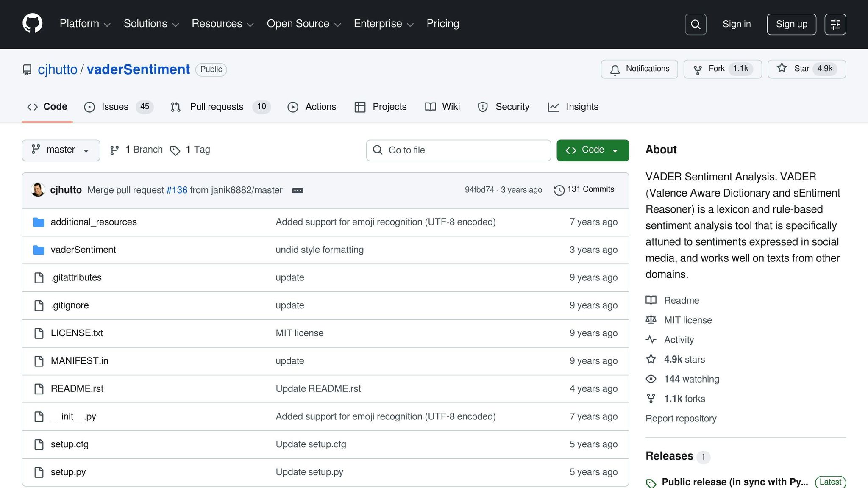The image size is (868, 488).
Task: Click the Notifications bell icon
Action: [615, 69]
